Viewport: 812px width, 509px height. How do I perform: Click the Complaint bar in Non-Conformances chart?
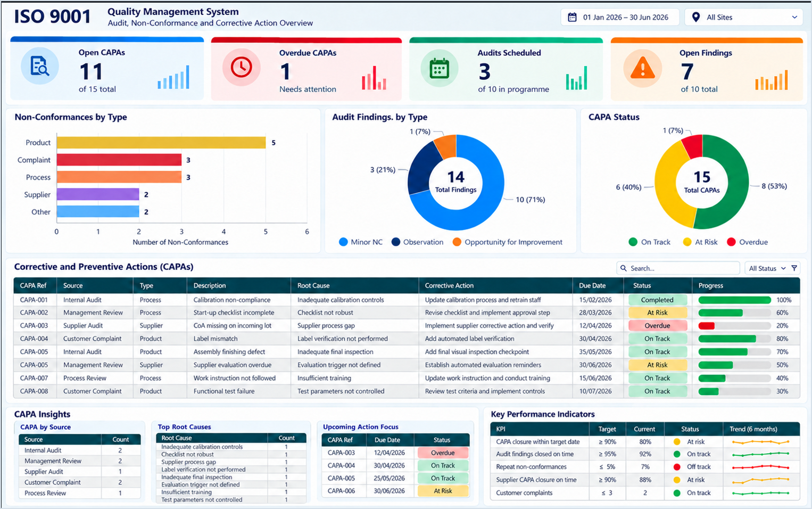pyautogui.click(x=119, y=160)
